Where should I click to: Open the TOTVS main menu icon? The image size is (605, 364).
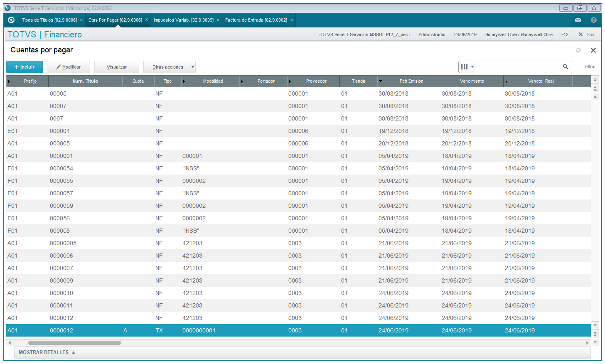click(x=11, y=20)
